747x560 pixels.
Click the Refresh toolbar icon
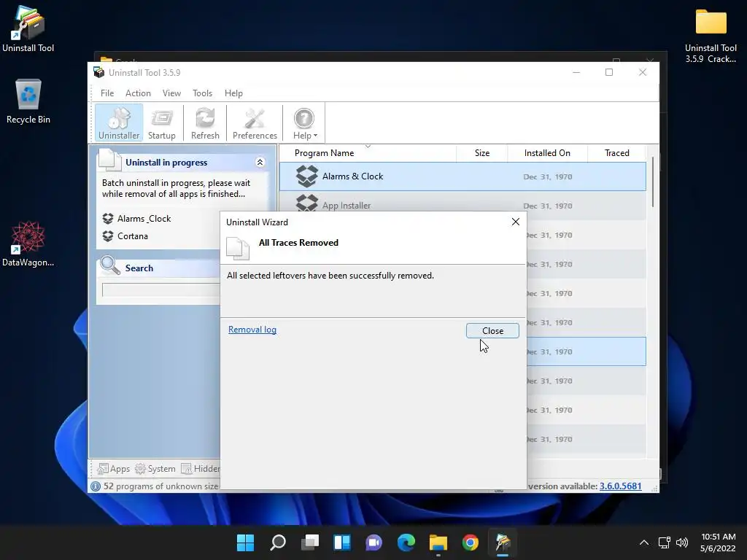tap(205, 122)
